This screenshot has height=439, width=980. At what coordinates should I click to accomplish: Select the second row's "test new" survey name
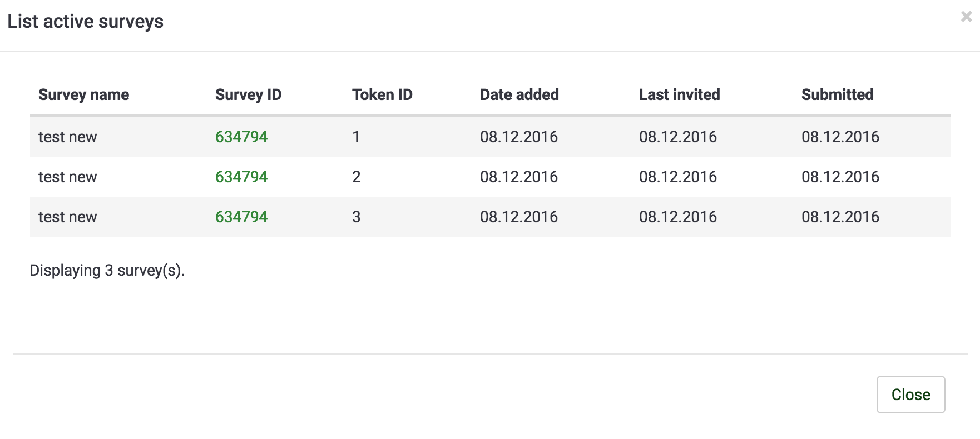click(x=67, y=177)
